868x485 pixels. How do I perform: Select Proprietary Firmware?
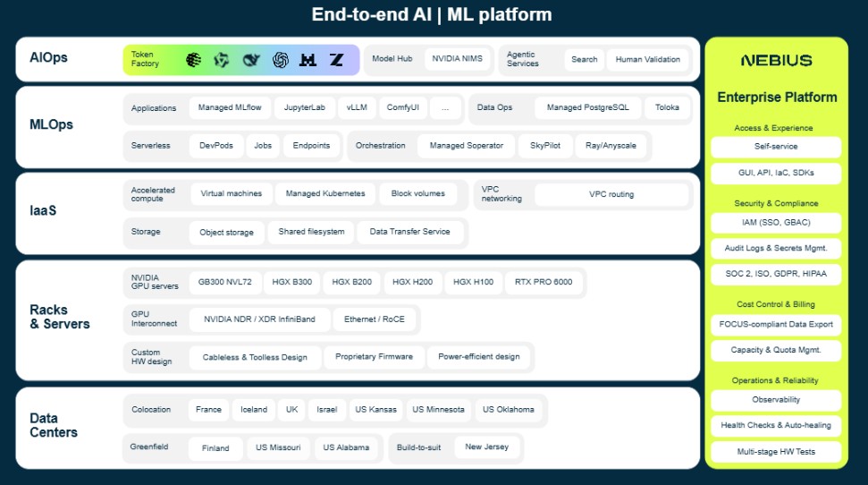coord(375,357)
